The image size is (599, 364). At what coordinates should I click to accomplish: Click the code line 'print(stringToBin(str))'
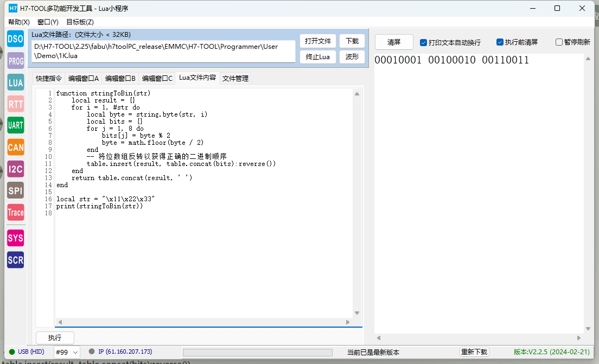tap(99, 206)
